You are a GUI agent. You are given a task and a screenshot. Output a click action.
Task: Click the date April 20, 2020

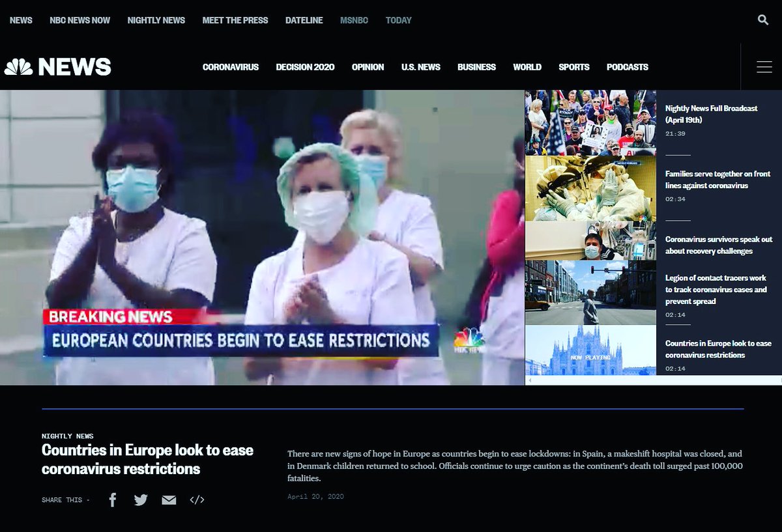pyautogui.click(x=316, y=497)
